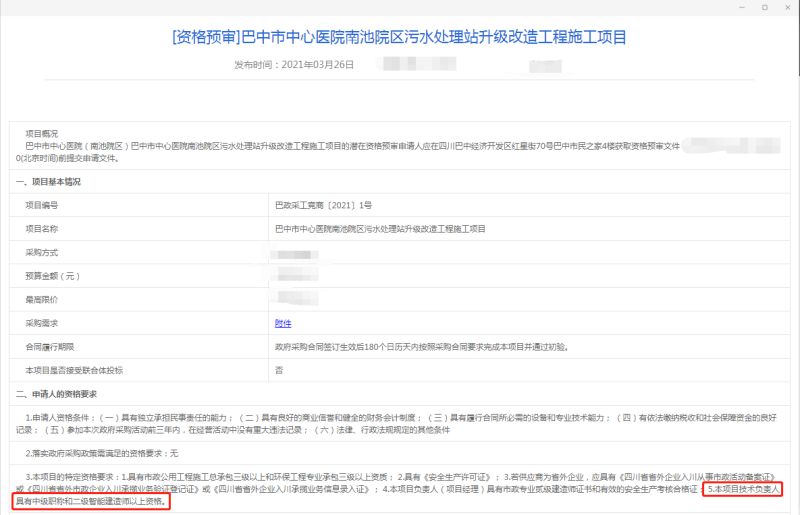This screenshot has width=800, height=515.
Task: Close the announcement window
Action: click(789, 8)
